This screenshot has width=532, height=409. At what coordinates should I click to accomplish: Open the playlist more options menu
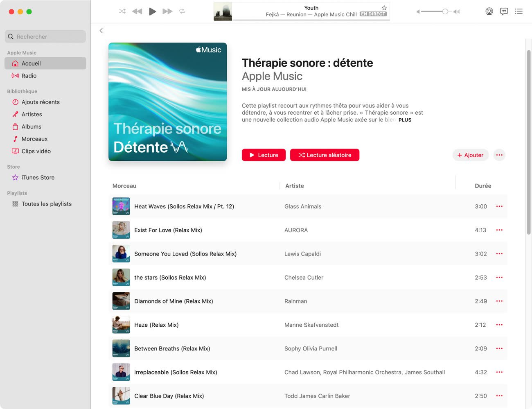click(499, 155)
